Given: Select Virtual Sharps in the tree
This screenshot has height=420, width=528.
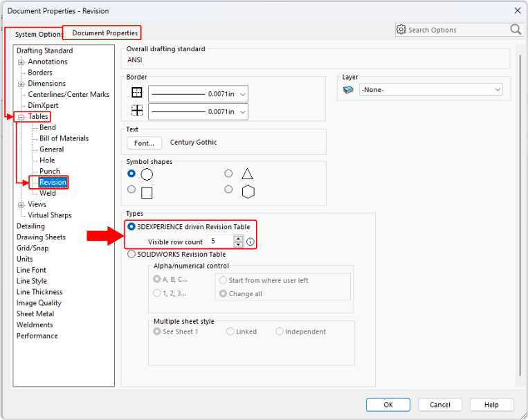Looking at the screenshot, I should 50,215.
